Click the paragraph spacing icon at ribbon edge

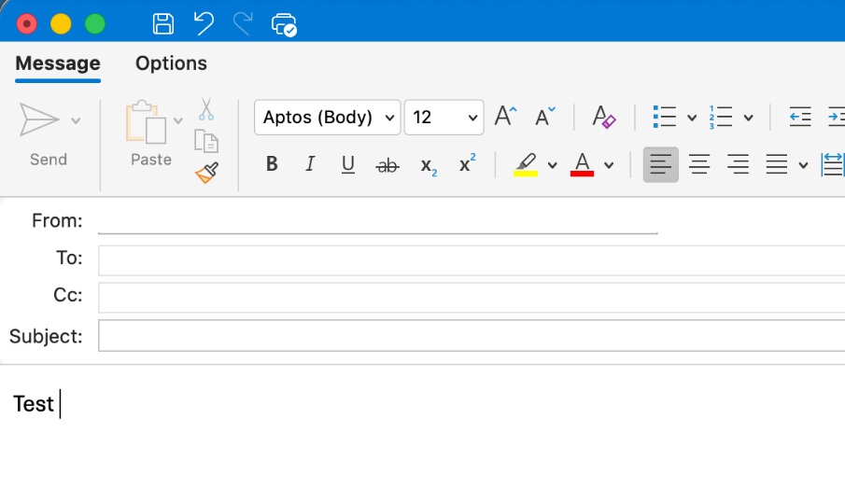pyautogui.click(x=833, y=164)
